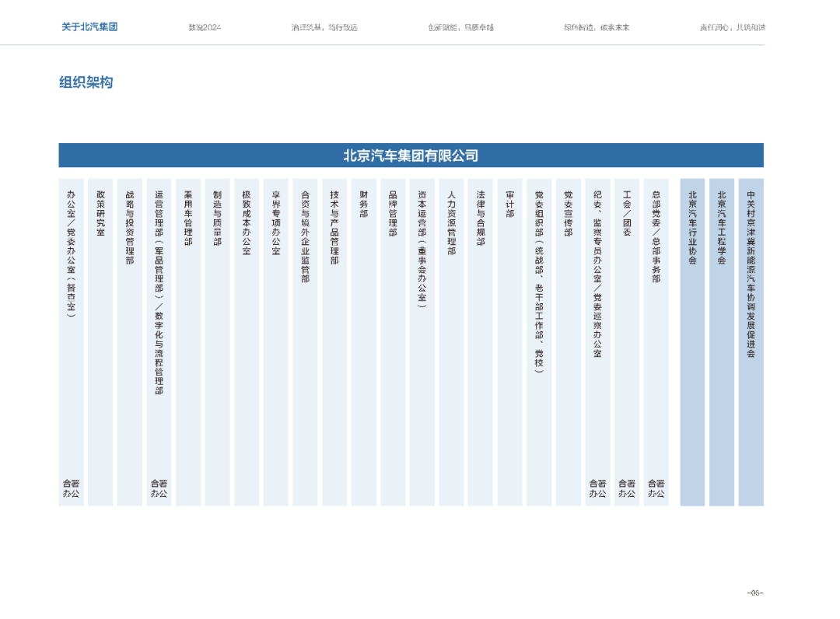Select the 合资与境外企业监管部 column

point(306,342)
